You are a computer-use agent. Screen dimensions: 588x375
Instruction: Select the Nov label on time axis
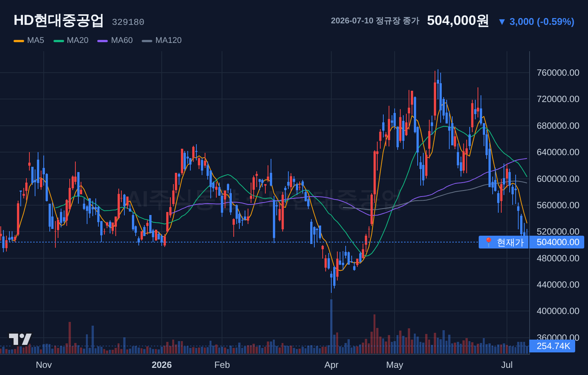click(44, 365)
